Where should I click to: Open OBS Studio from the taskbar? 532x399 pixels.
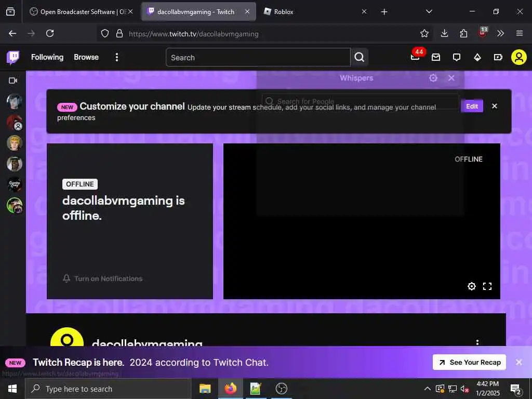(281, 389)
